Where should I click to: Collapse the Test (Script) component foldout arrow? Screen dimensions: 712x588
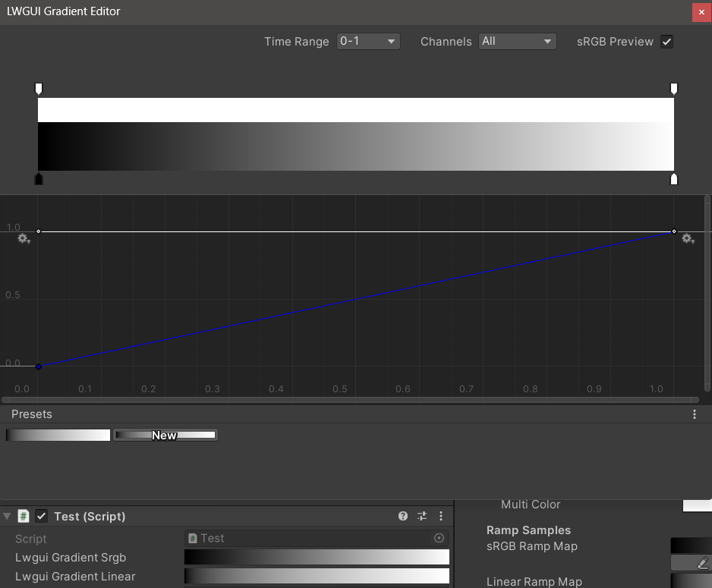[x=8, y=516]
